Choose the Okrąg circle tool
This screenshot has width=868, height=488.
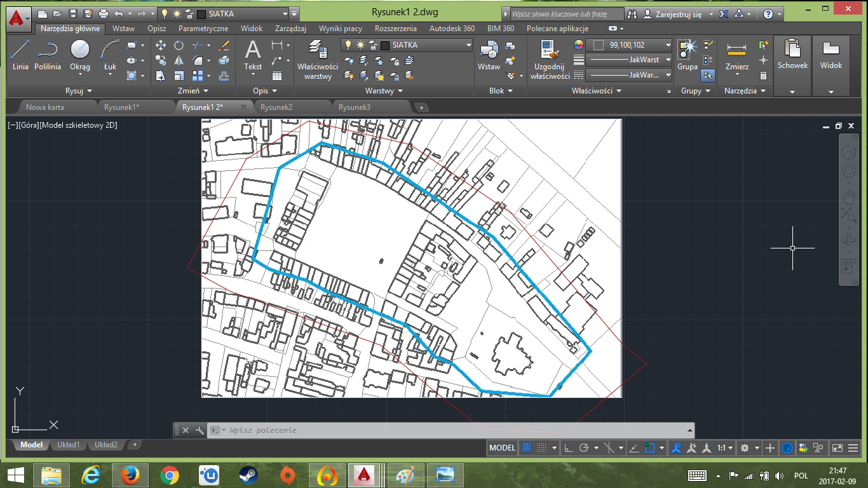(80, 55)
